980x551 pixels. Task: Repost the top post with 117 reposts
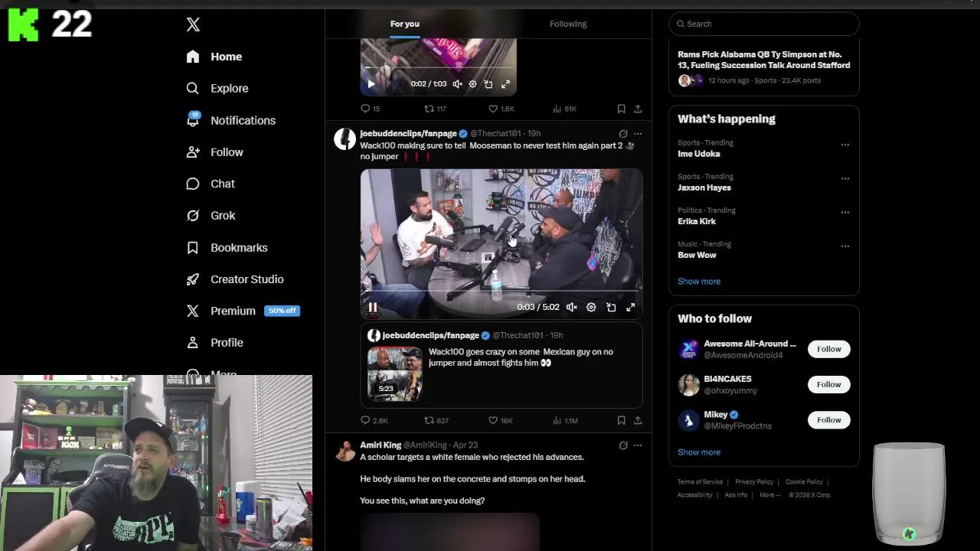[x=436, y=109]
